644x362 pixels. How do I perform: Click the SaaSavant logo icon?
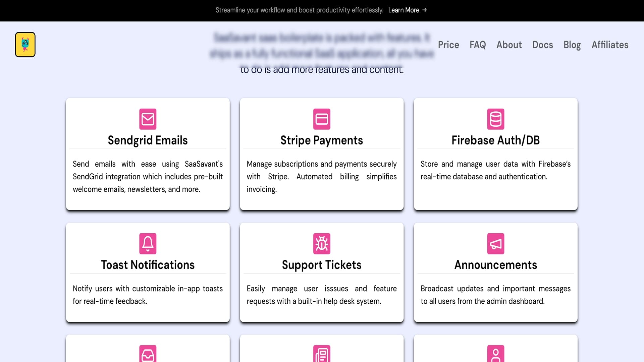(x=25, y=44)
